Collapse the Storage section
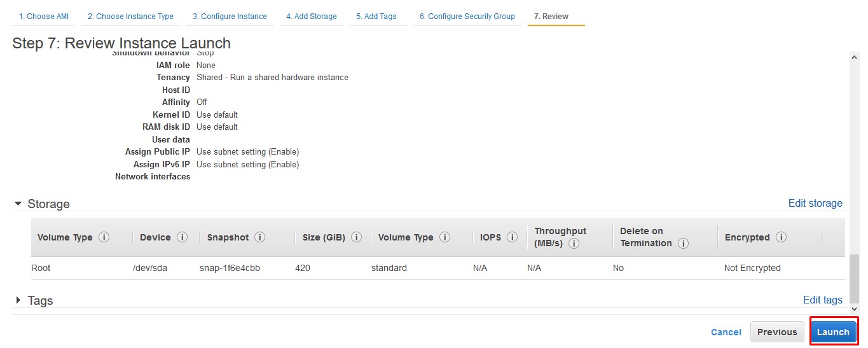Image resolution: width=868 pixels, height=348 pixels. point(18,204)
